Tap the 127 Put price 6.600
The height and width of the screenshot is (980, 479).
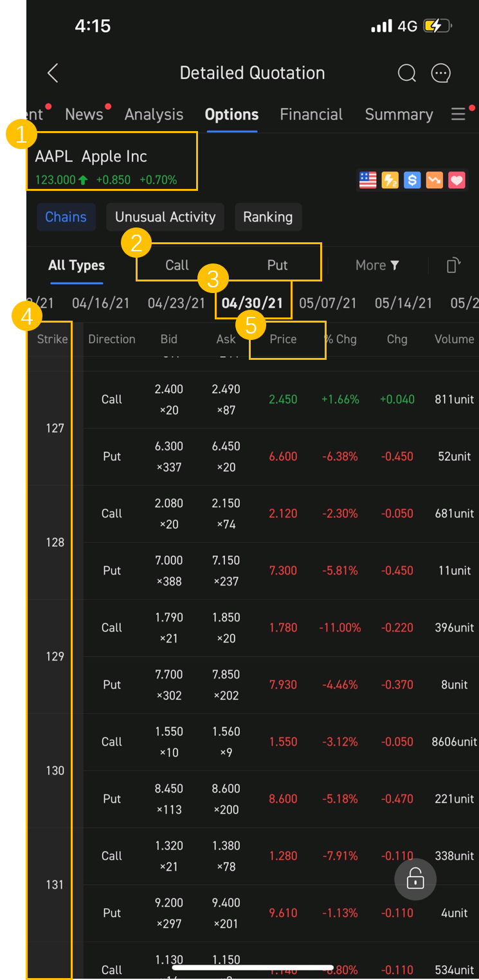click(284, 457)
